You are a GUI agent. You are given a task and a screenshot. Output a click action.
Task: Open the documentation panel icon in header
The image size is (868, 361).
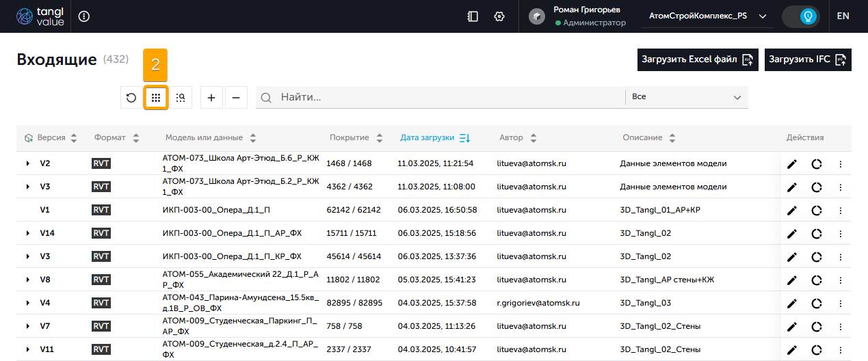coord(473,16)
